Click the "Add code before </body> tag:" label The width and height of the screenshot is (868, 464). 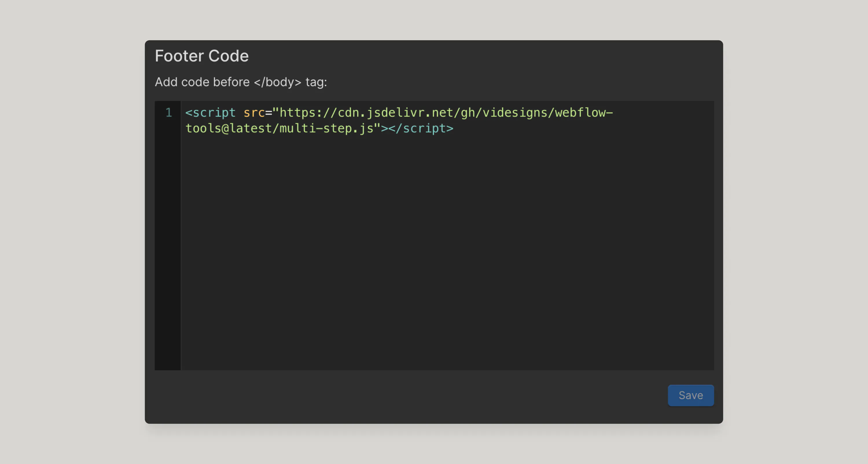coord(241,82)
